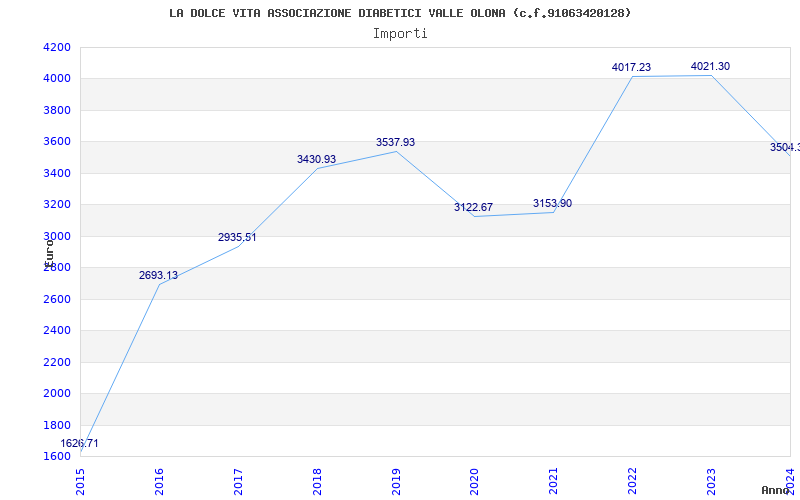This screenshot has width=800, height=500.
Task: Click the 2020 x-axis year label
Action: click(x=474, y=482)
